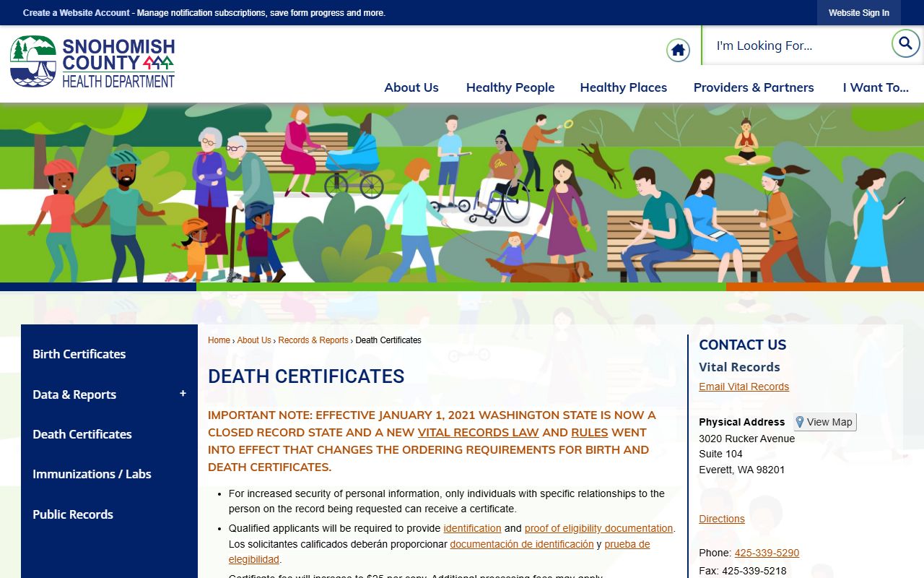Screen dimensions: 924x578
Task: Click Create a Website Account link
Action: [x=77, y=13]
